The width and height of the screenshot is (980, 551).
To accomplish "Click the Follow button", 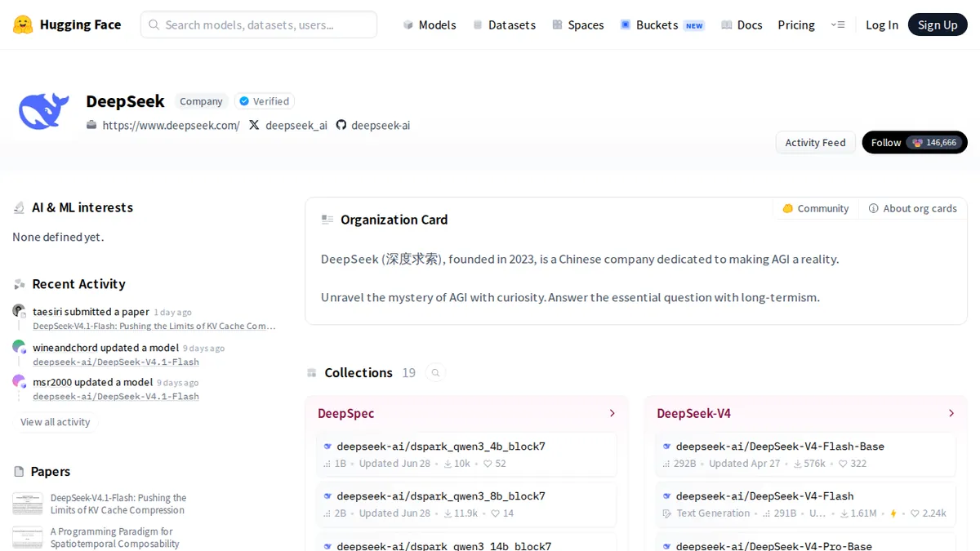I will point(915,143).
